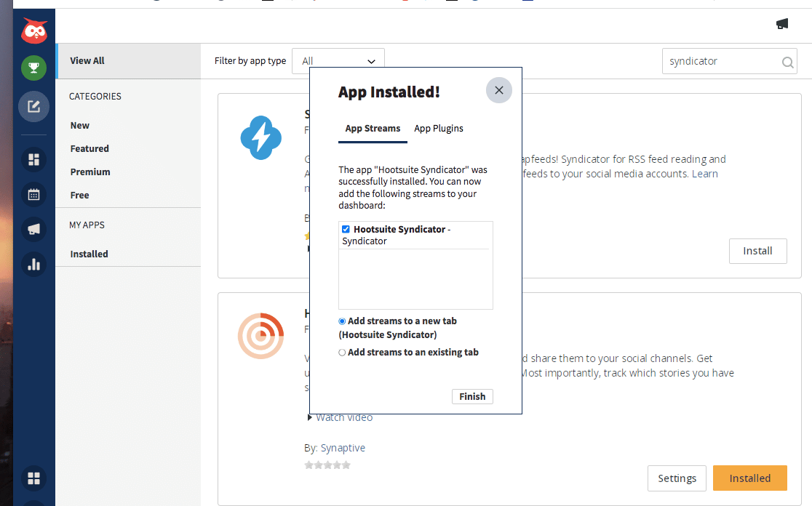Open the Compose new post icon
Image resolution: width=812 pixels, height=506 pixels.
(x=33, y=107)
